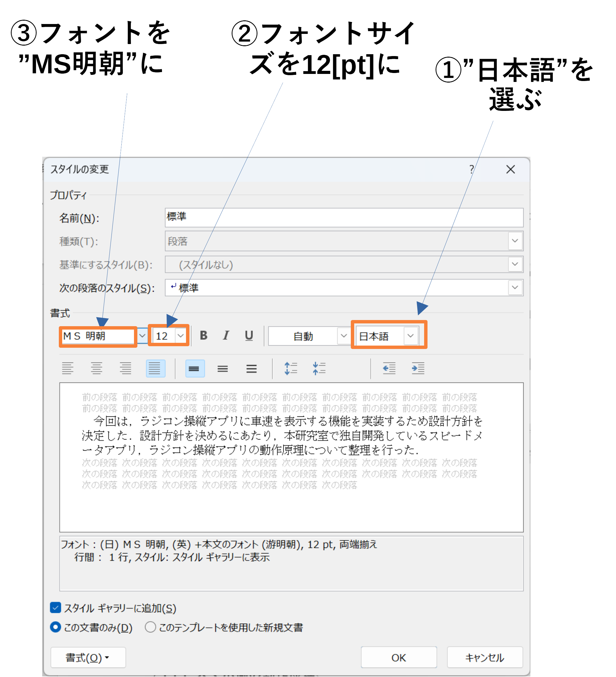Increase paragraph spacing
The image size is (616, 677).
[x=291, y=368]
